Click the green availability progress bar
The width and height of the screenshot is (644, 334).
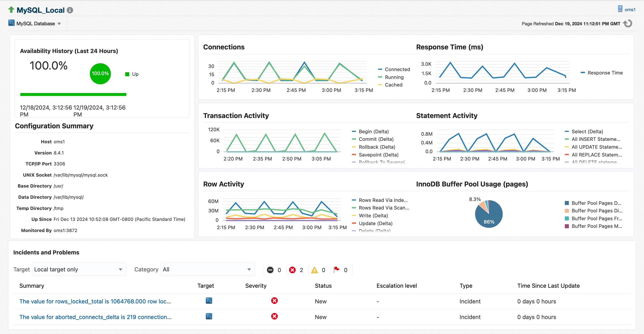pyautogui.click(x=74, y=95)
